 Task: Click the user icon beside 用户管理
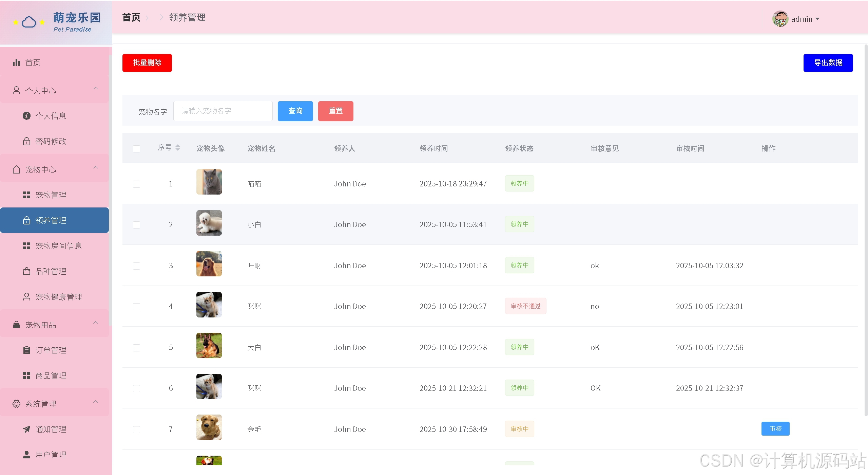pos(26,455)
